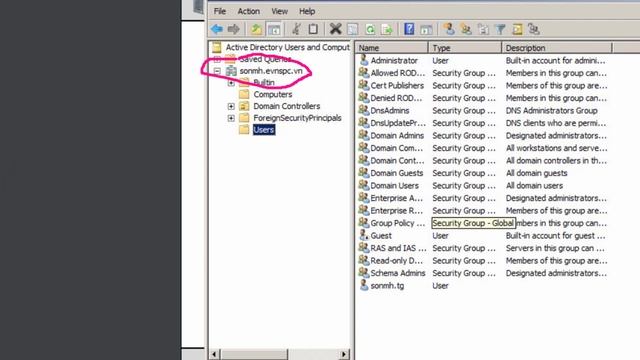Sort by the Description column header
Image resolution: width=640 pixels, height=360 pixels.
[557, 48]
